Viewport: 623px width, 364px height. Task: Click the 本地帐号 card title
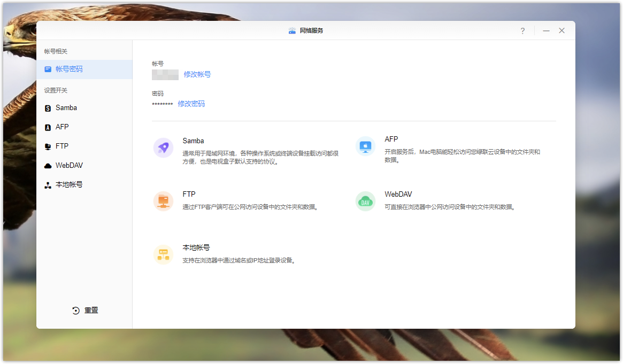point(196,247)
